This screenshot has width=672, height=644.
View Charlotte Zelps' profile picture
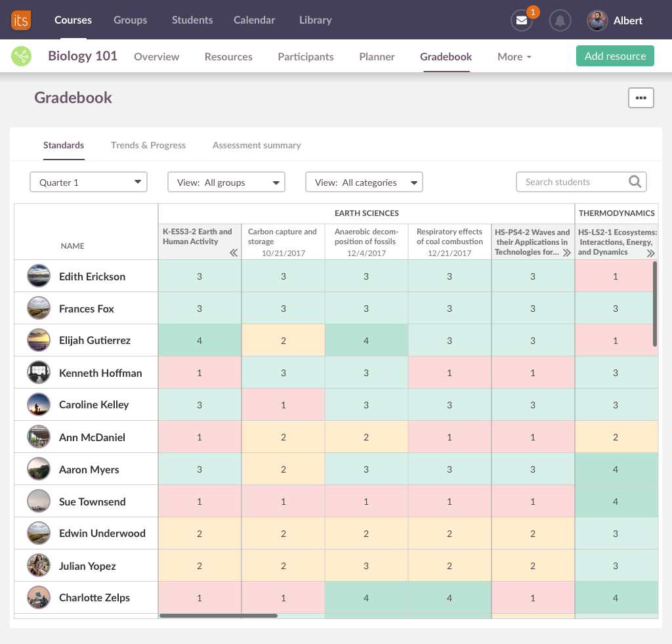point(39,597)
